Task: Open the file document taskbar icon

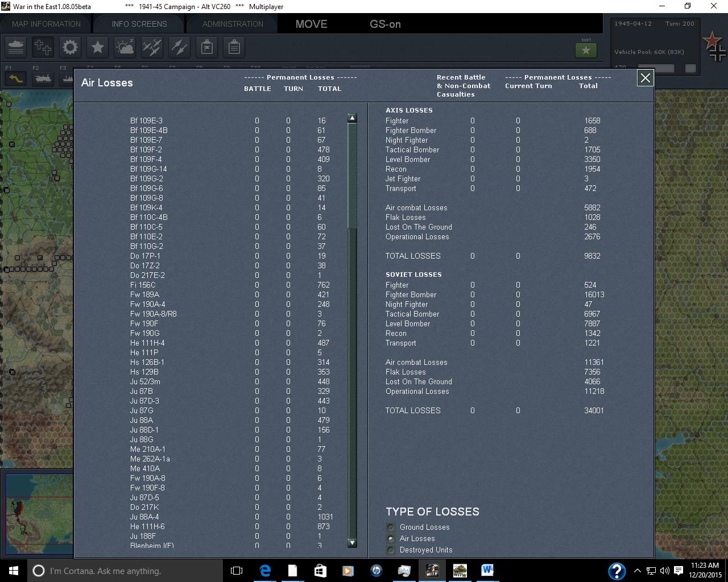Action: pos(292,571)
